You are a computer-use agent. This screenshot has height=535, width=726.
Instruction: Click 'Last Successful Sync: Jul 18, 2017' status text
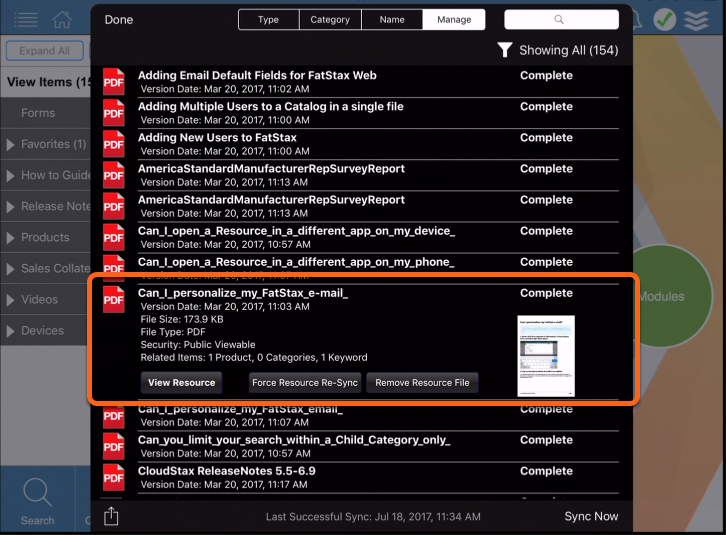(x=373, y=516)
